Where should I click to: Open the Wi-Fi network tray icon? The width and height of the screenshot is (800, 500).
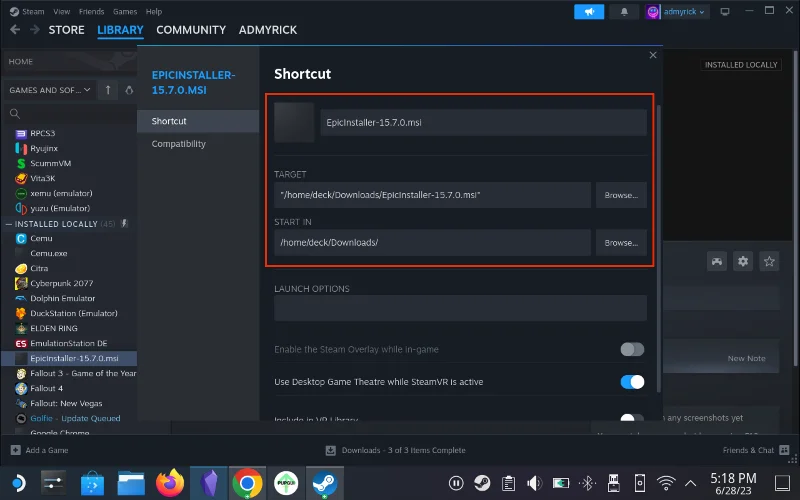(x=666, y=483)
